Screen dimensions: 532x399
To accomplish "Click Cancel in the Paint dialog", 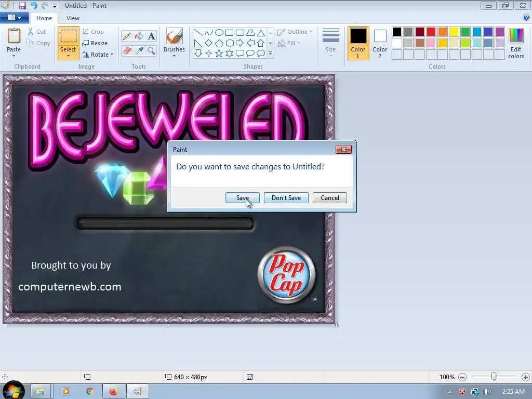I will [330, 198].
